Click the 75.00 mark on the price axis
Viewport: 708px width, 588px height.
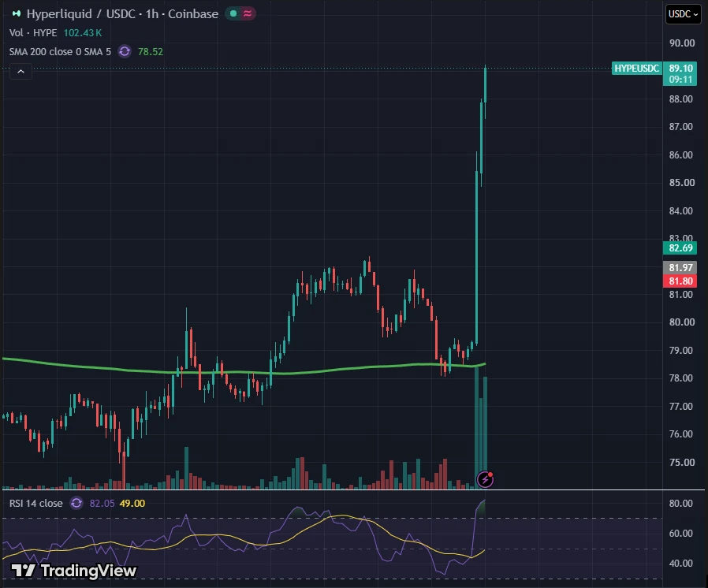682,462
